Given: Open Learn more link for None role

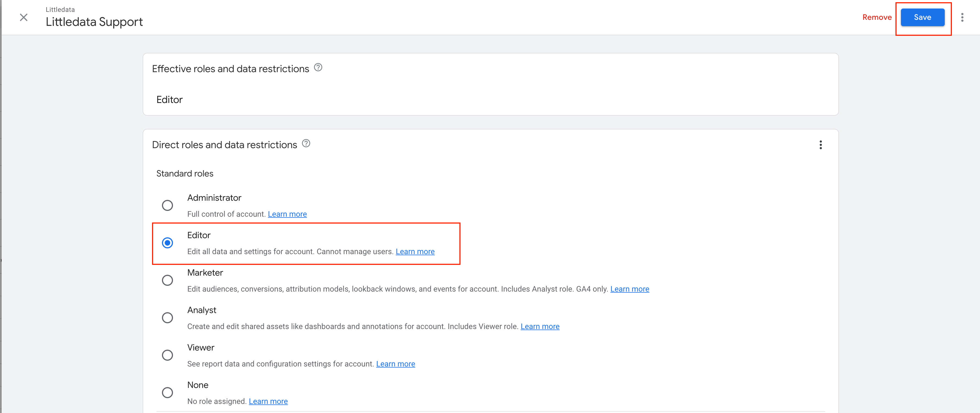Looking at the screenshot, I should [268, 402].
